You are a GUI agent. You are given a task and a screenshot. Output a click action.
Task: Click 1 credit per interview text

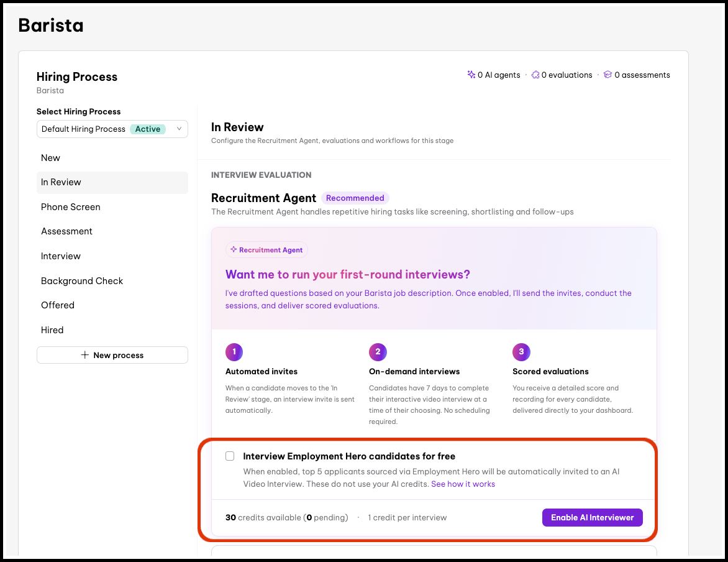point(407,517)
